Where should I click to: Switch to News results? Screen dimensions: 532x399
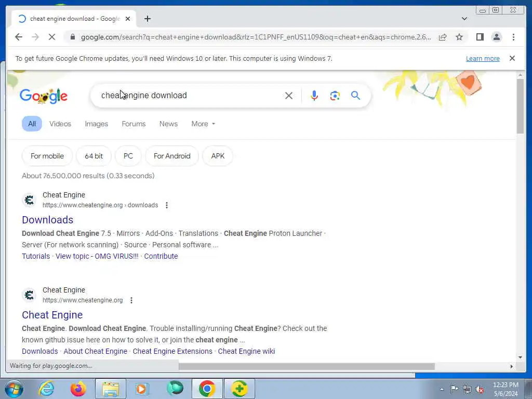pos(169,124)
